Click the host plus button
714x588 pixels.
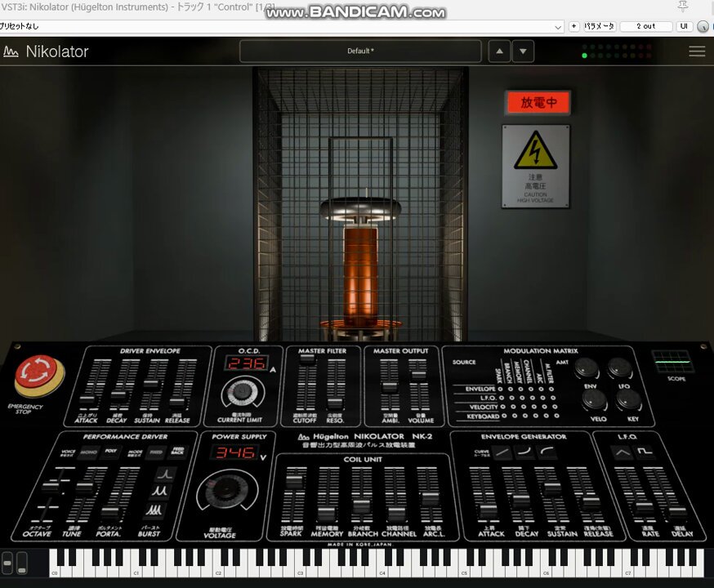click(x=573, y=26)
